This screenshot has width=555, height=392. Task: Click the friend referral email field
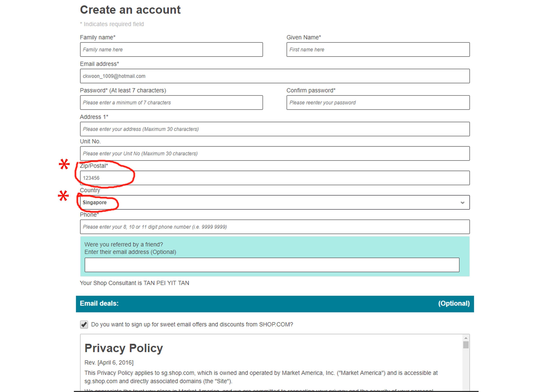[272, 265]
